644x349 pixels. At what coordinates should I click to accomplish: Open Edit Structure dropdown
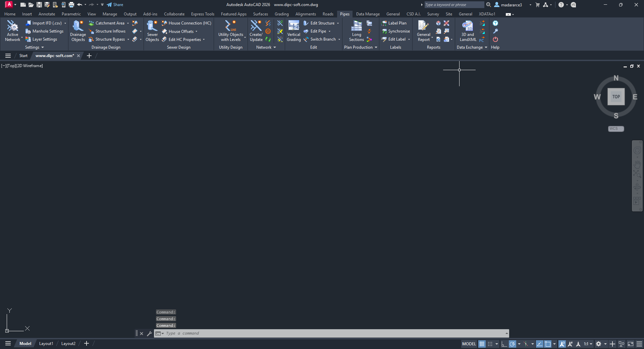click(338, 23)
